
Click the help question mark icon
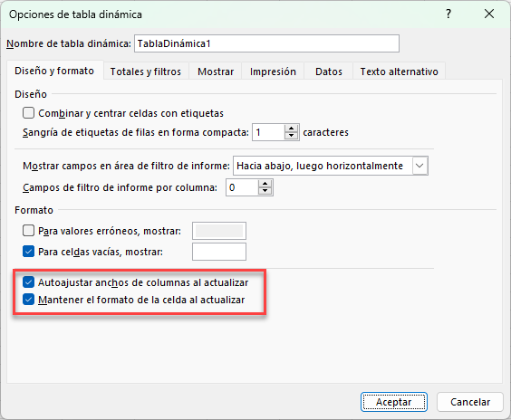coord(448,14)
